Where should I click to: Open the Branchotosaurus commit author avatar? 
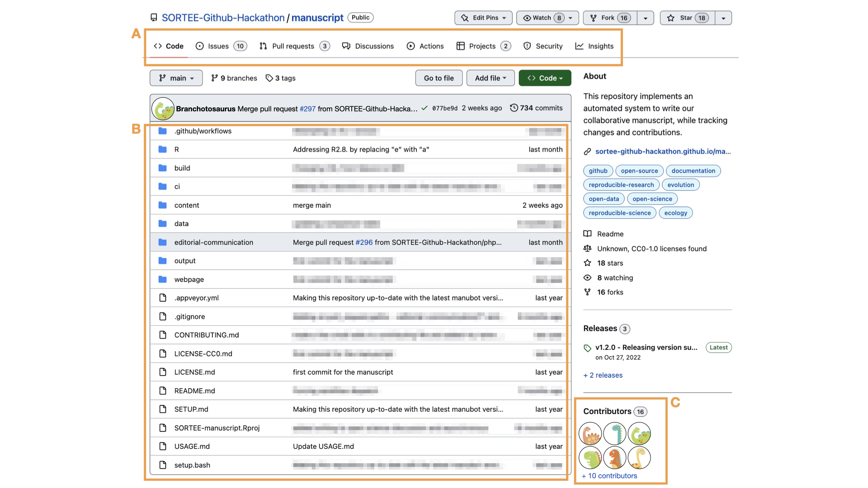[x=163, y=108]
